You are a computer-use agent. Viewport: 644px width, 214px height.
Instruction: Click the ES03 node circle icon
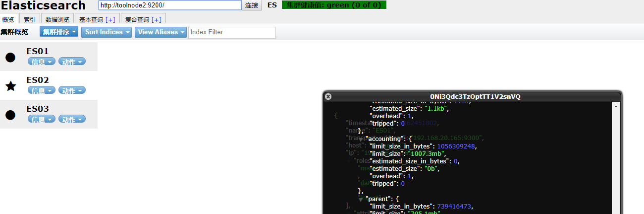click(x=10, y=115)
